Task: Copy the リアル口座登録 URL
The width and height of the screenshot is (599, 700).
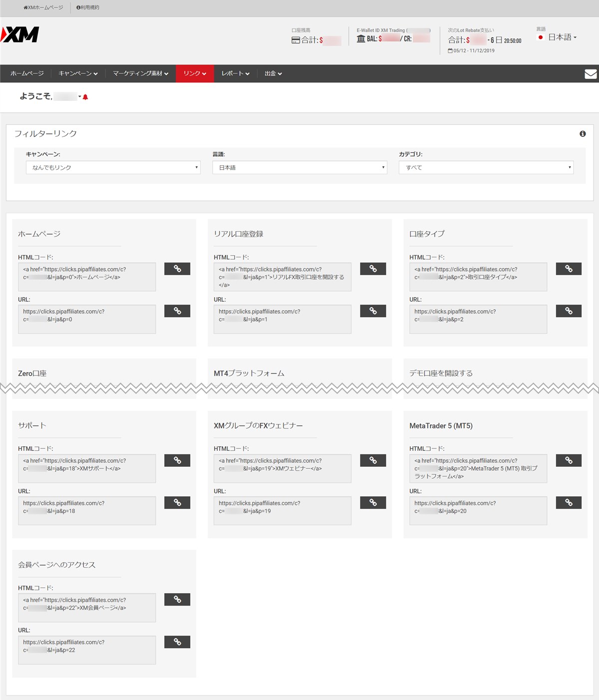Action: [x=373, y=311]
